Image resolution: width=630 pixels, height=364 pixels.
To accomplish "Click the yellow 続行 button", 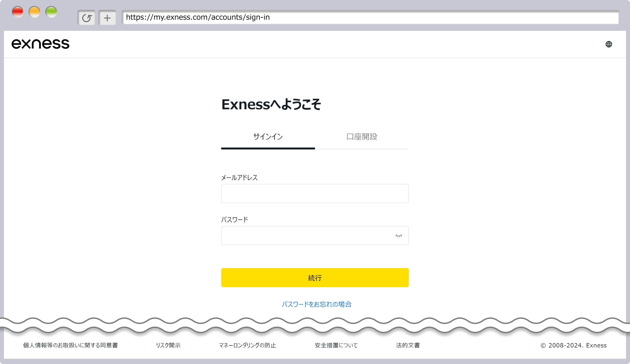I will [315, 278].
